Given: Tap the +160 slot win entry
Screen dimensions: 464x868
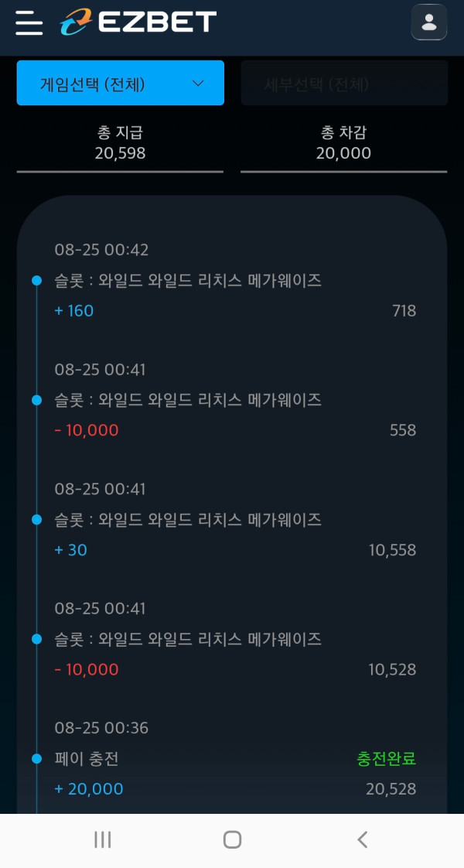Looking at the screenshot, I should (74, 311).
